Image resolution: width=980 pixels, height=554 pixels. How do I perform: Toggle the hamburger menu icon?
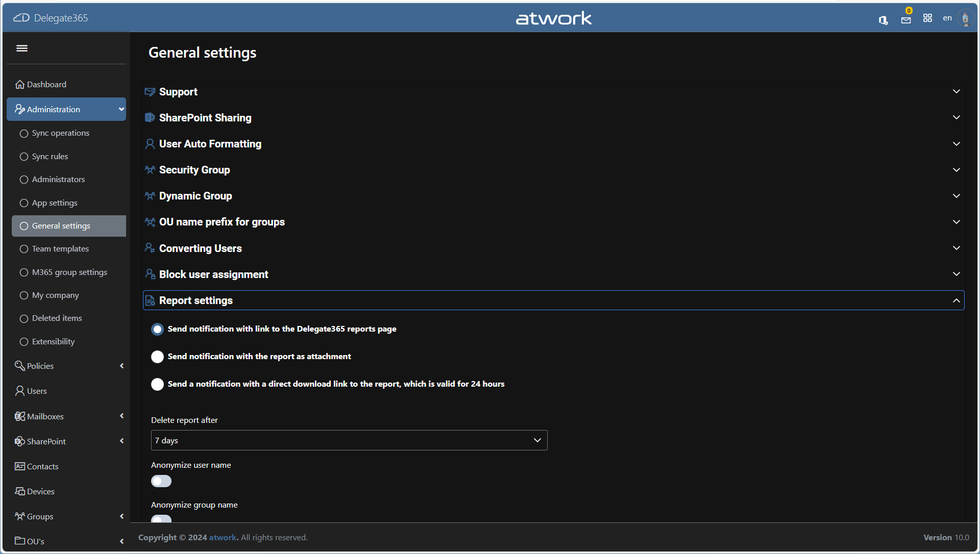(22, 48)
